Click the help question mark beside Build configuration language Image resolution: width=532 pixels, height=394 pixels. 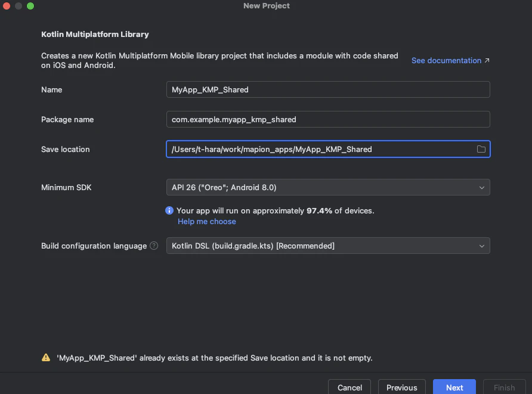pos(154,246)
